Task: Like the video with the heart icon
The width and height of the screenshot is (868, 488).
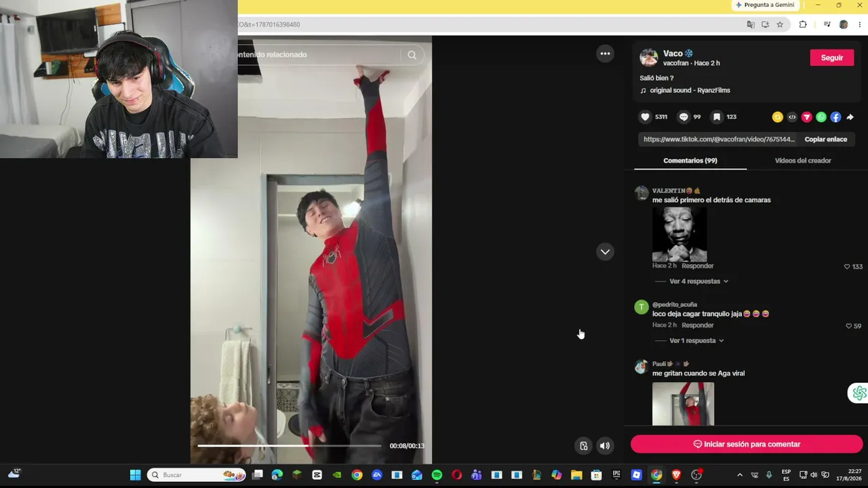Action: click(x=645, y=117)
